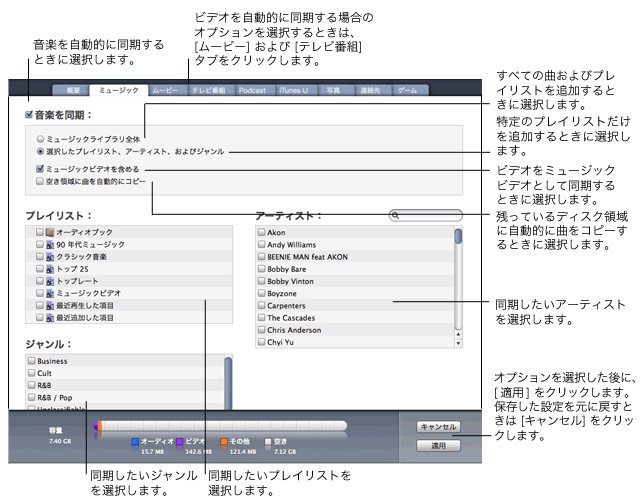Click the white 空き legend swatch
640x502 pixels.
(x=268, y=442)
